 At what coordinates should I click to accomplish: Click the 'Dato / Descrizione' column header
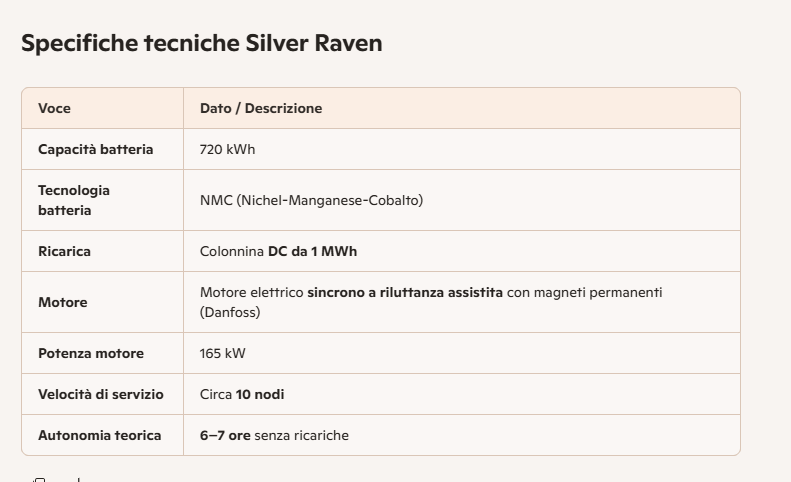click(261, 108)
